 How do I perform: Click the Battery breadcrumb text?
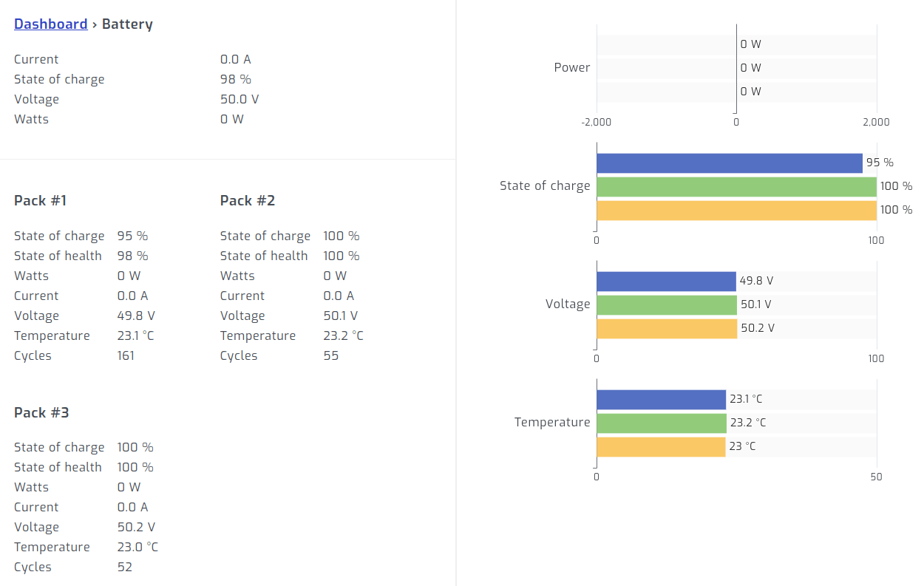point(127,24)
